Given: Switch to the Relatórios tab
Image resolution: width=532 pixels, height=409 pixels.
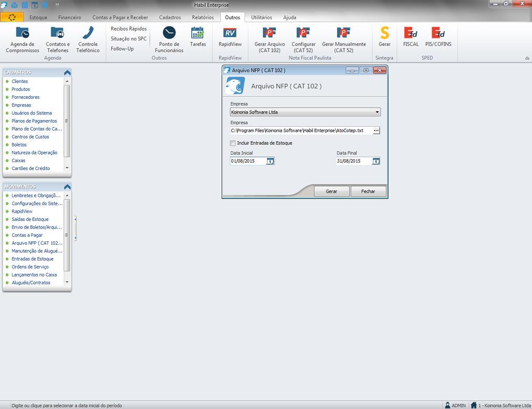Looking at the screenshot, I should point(203,17).
